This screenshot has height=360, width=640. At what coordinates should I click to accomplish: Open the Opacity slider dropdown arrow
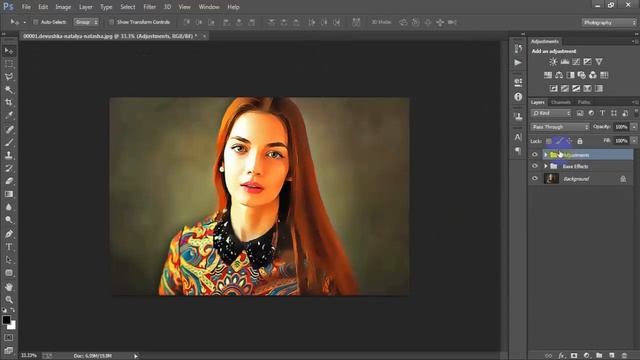pyautogui.click(x=634, y=127)
